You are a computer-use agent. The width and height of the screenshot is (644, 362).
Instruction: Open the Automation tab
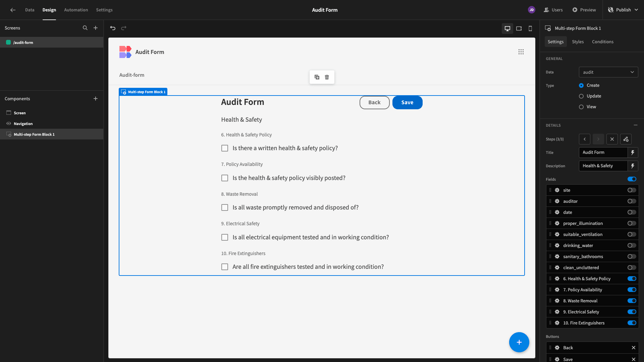coord(76,10)
